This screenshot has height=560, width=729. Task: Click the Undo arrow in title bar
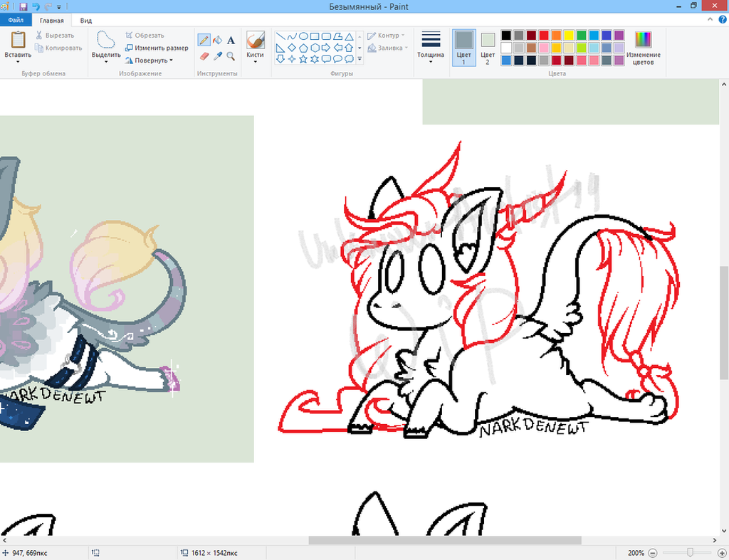point(36,6)
